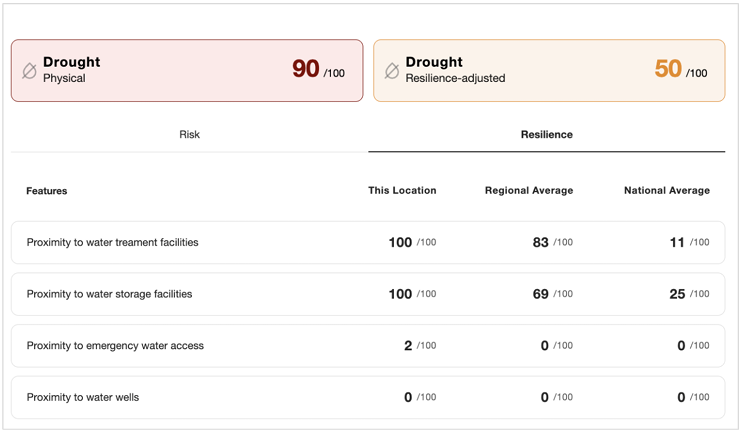Click the 90/100 physical drought score
Viewport: 745px width, 434px height.
pyautogui.click(x=318, y=70)
